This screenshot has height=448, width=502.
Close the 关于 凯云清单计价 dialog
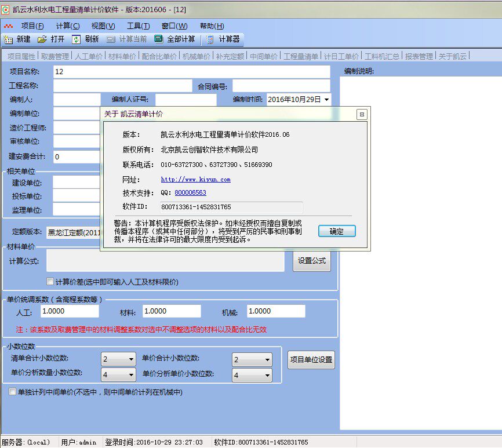[x=362, y=114]
